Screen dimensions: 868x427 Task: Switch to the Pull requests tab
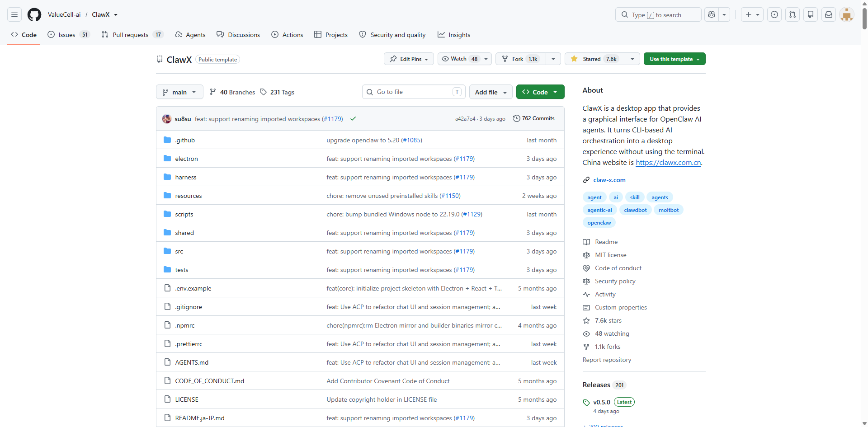coord(132,35)
